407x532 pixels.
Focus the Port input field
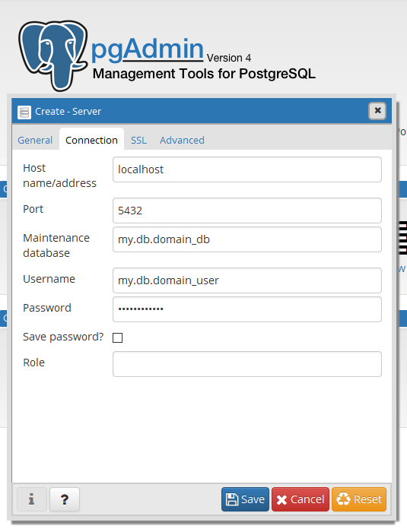247,211
